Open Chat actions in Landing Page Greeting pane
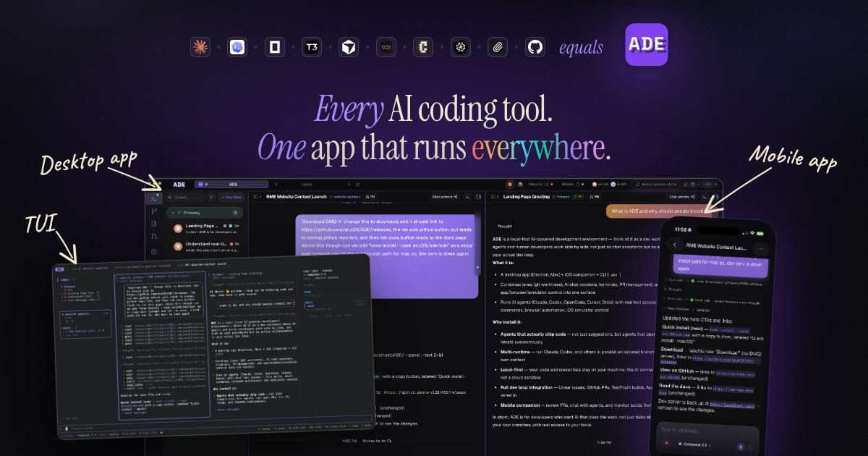 click(683, 197)
